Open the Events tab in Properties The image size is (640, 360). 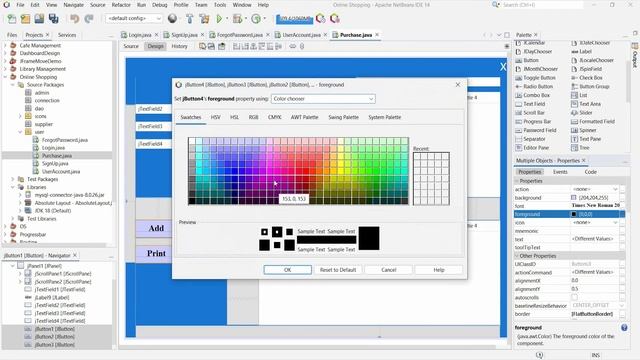tap(560, 172)
